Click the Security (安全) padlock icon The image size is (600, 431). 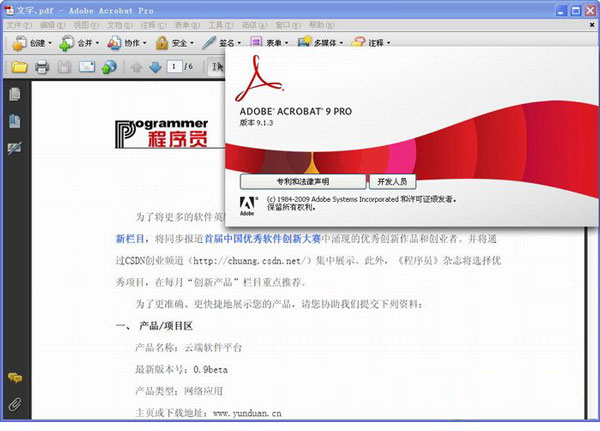pyautogui.click(x=162, y=43)
